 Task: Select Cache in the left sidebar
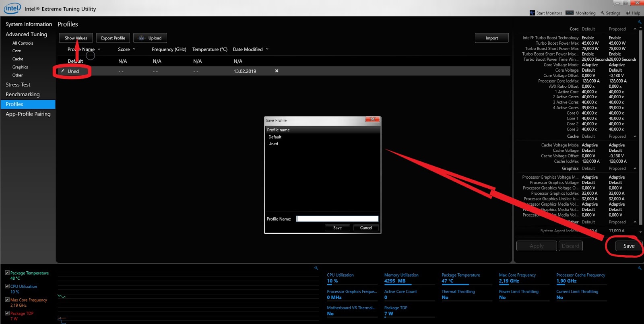coord(18,59)
